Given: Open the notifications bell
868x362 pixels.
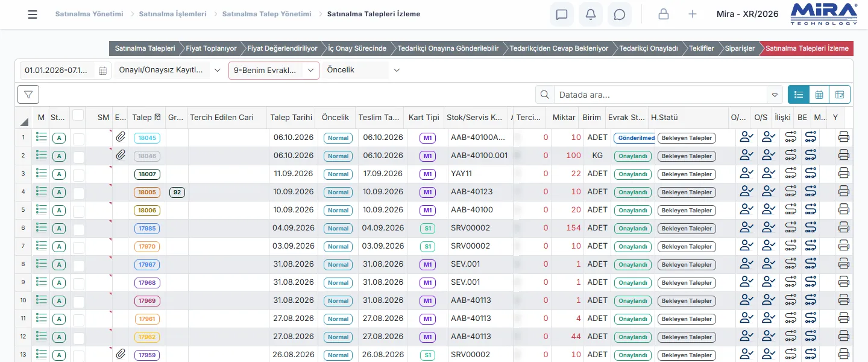Looking at the screenshot, I should tap(591, 14).
